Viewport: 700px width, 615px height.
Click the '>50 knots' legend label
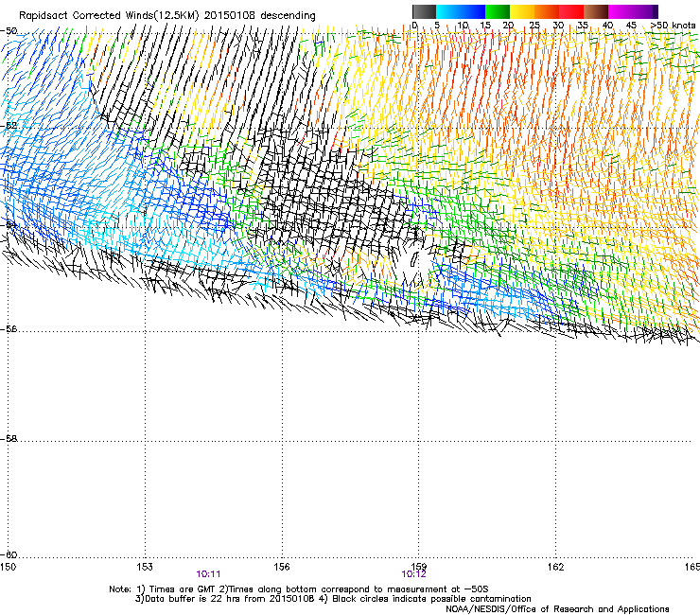pyautogui.click(x=673, y=25)
